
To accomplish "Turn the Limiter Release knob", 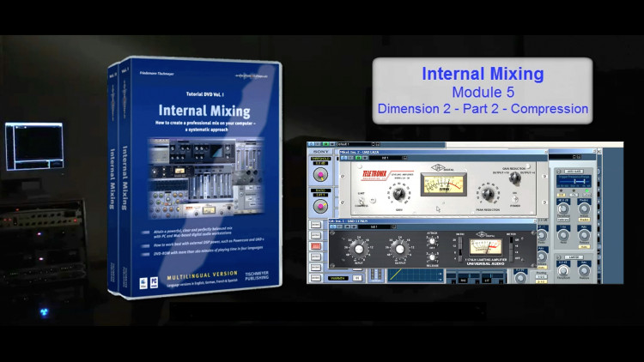I will pyautogui.click(x=584, y=271).
